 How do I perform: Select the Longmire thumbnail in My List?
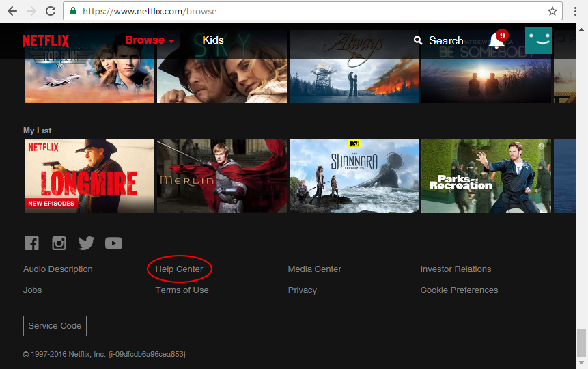click(x=89, y=176)
